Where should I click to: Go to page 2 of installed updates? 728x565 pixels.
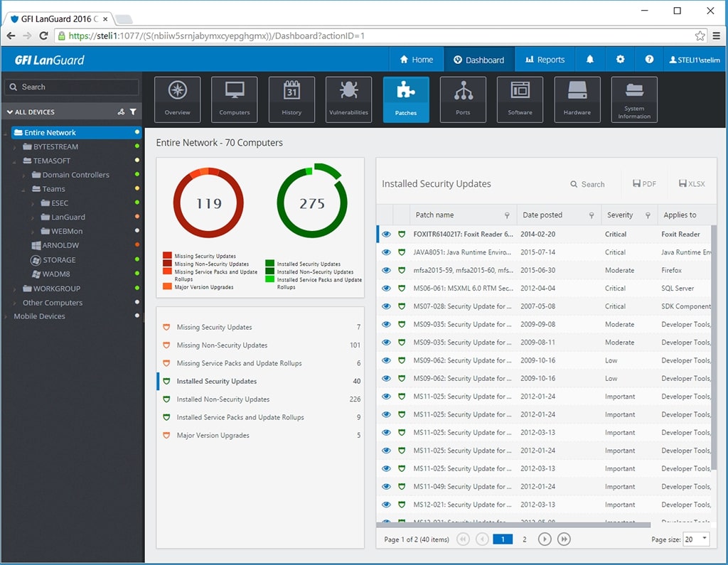click(x=524, y=539)
